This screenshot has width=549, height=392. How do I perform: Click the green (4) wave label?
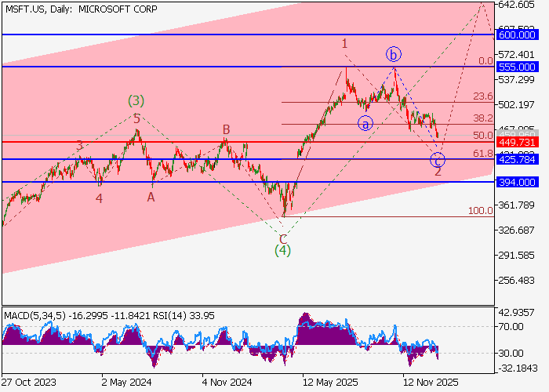coord(282,251)
